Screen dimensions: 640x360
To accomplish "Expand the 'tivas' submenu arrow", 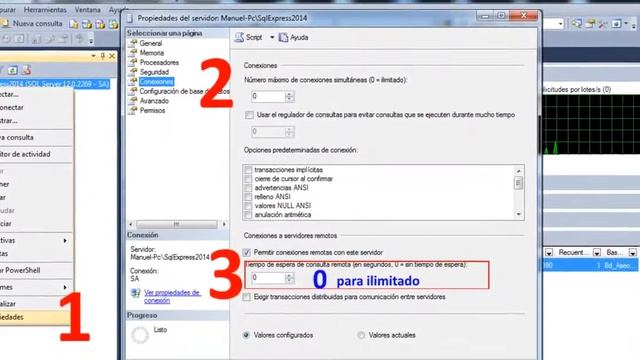I will pos(65,240).
